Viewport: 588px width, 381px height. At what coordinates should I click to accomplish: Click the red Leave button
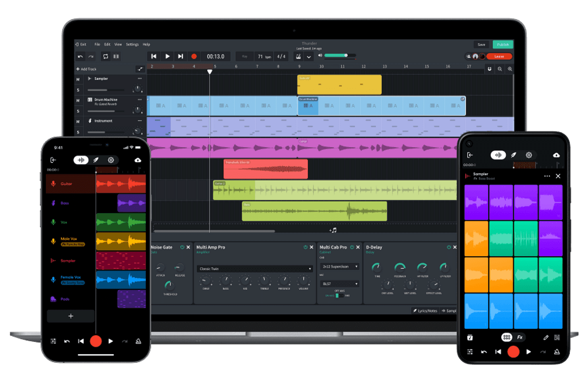[499, 56]
